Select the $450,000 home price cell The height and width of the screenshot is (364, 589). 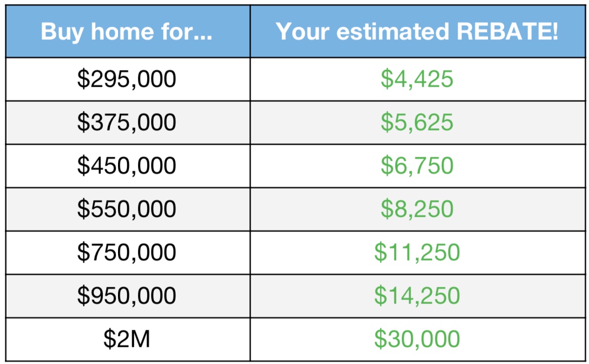[128, 166]
